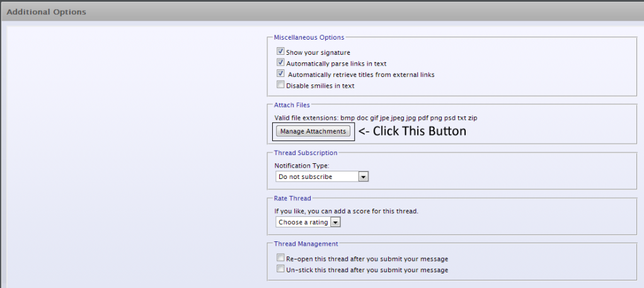
Task: Enable Disable smilies in text checkbox
Action: (x=280, y=85)
